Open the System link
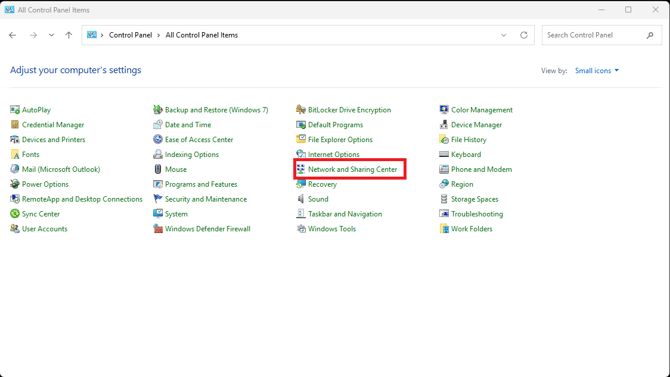 pos(176,214)
